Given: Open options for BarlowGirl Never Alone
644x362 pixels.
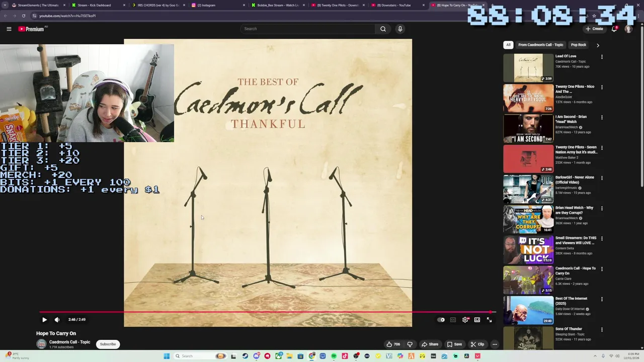Looking at the screenshot, I should pos(602,178).
